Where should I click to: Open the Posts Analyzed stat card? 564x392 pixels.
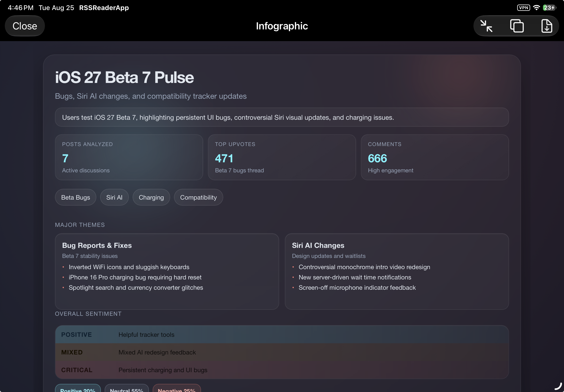click(x=129, y=157)
